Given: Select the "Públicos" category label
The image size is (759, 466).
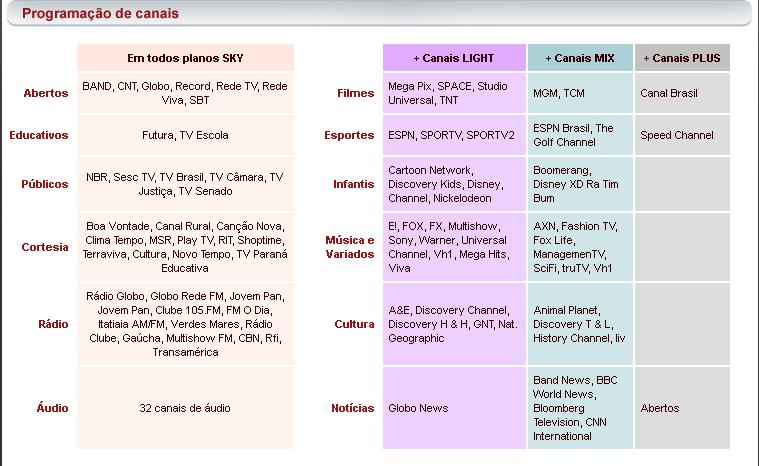Looking at the screenshot, I should click(x=45, y=184).
